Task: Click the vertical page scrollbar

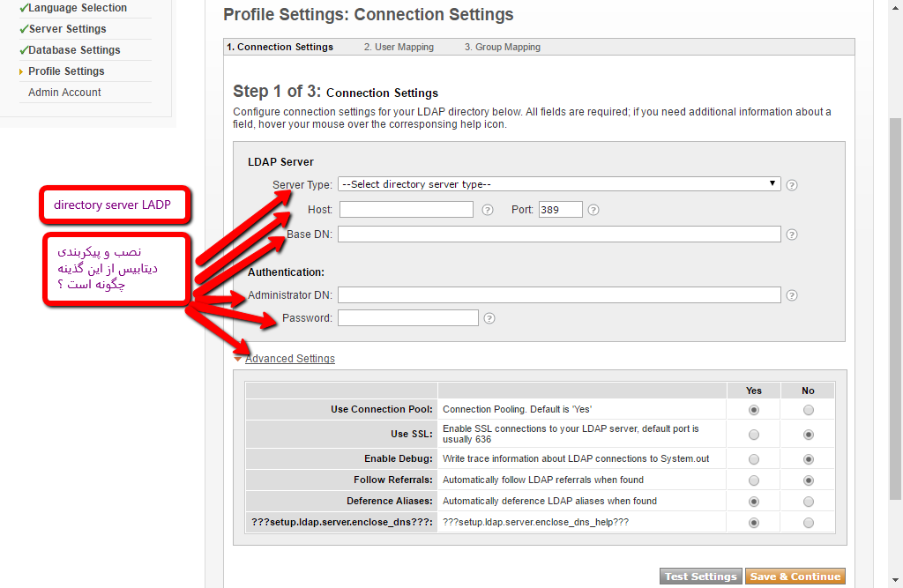Action: coord(895,309)
